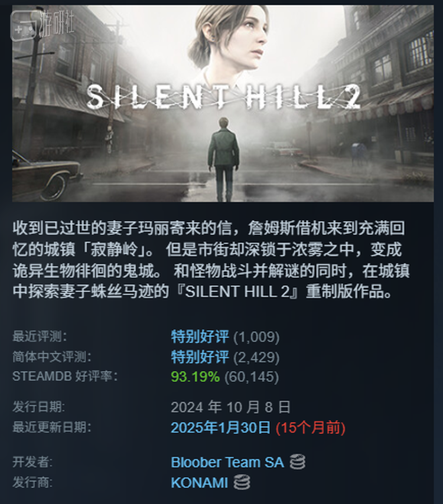Image resolution: width=443 pixels, height=504 pixels.
Task: Click the 最近更新日期 label
Action: 52,427
